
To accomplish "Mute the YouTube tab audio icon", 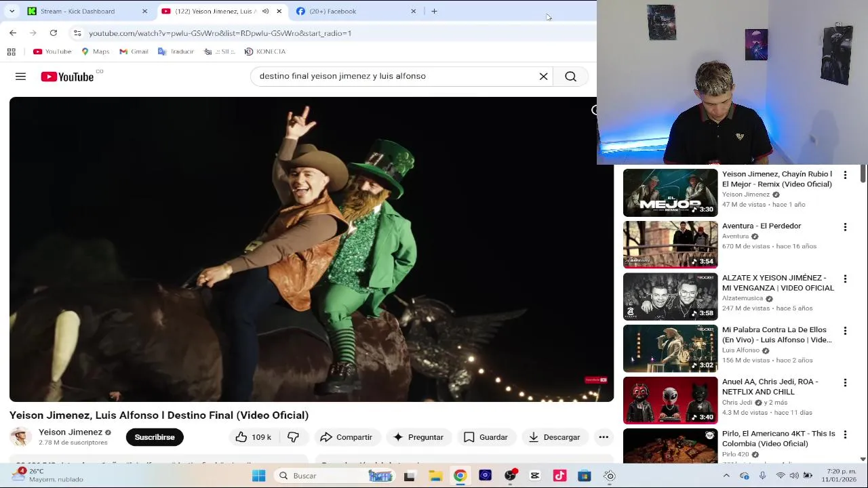I will (x=265, y=11).
